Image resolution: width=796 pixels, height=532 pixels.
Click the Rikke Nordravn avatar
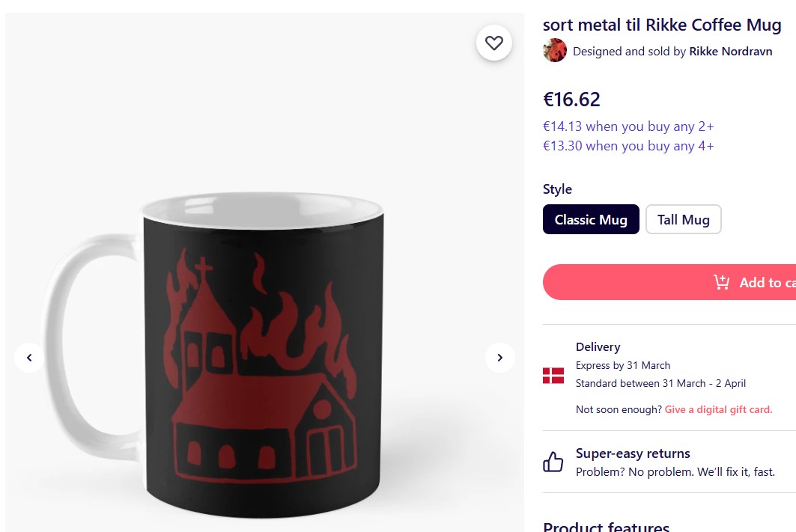click(x=555, y=51)
